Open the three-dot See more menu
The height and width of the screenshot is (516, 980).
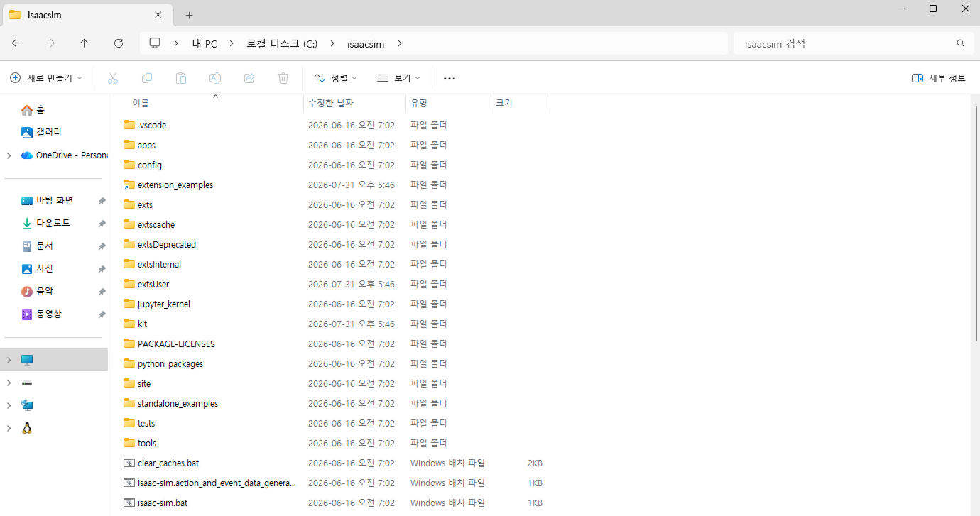[x=450, y=78]
